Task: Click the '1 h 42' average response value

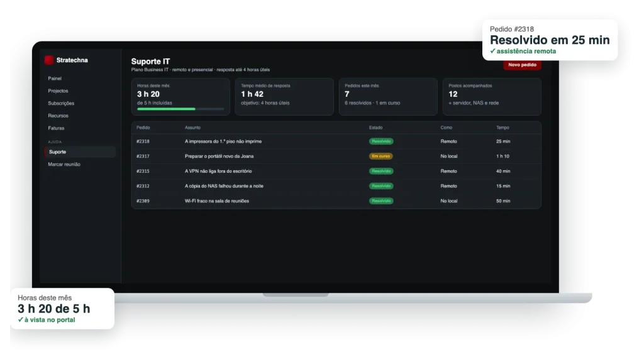Action: (x=252, y=94)
